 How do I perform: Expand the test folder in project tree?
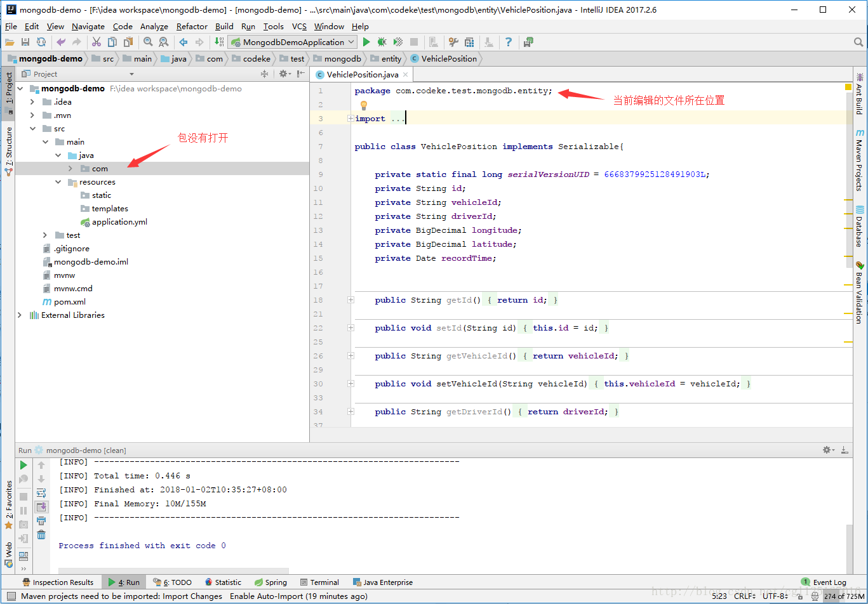[x=44, y=235]
